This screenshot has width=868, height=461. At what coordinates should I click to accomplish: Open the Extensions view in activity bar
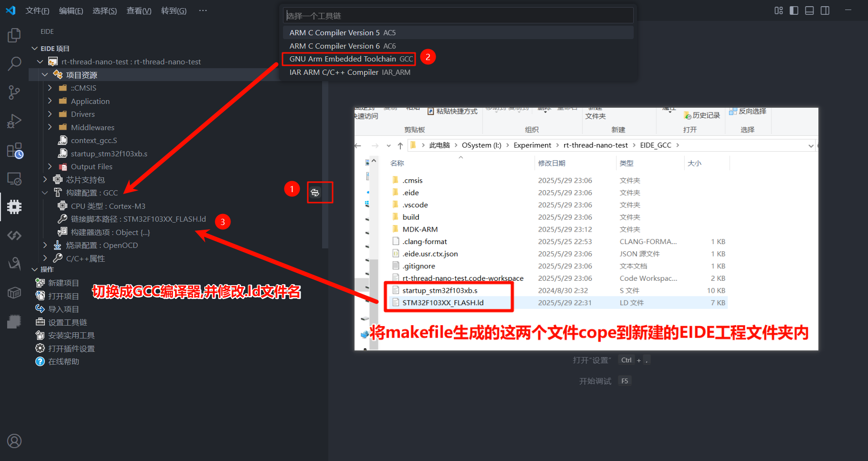pyautogui.click(x=14, y=151)
